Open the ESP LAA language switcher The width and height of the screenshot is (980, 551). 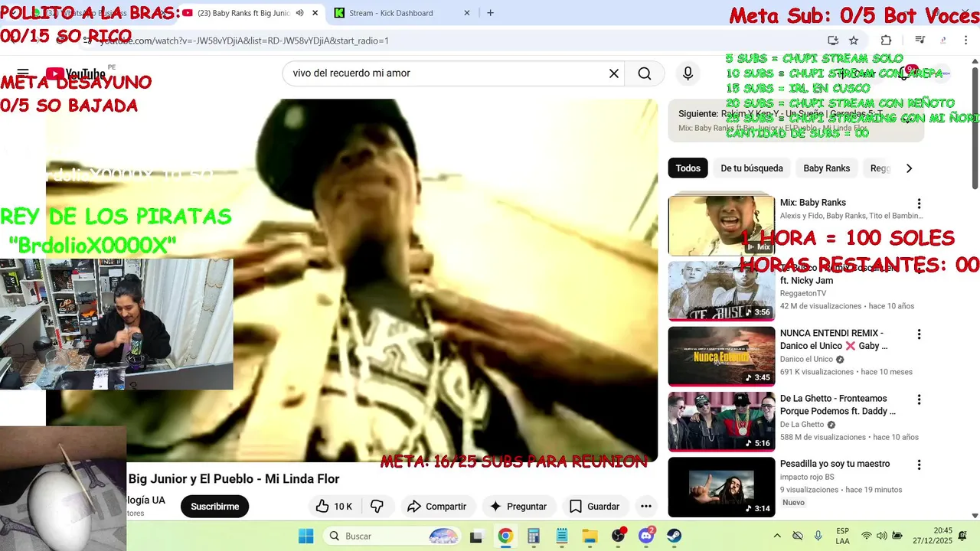(842, 536)
